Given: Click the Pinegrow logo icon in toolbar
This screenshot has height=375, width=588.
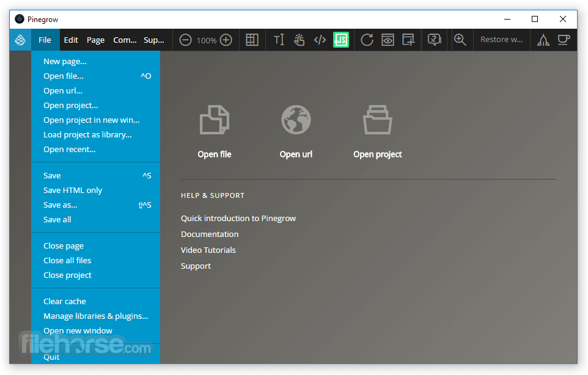Looking at the screenshot, I should click(x=20, y=40).
